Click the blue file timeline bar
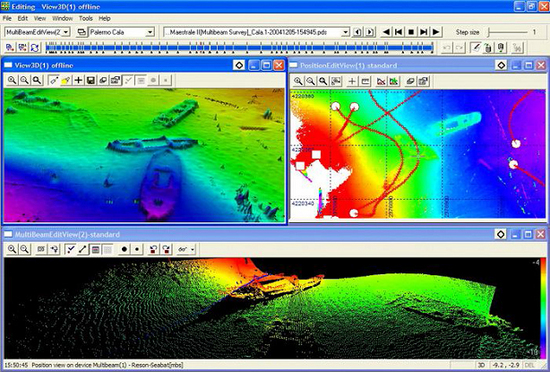 [239, 48]
